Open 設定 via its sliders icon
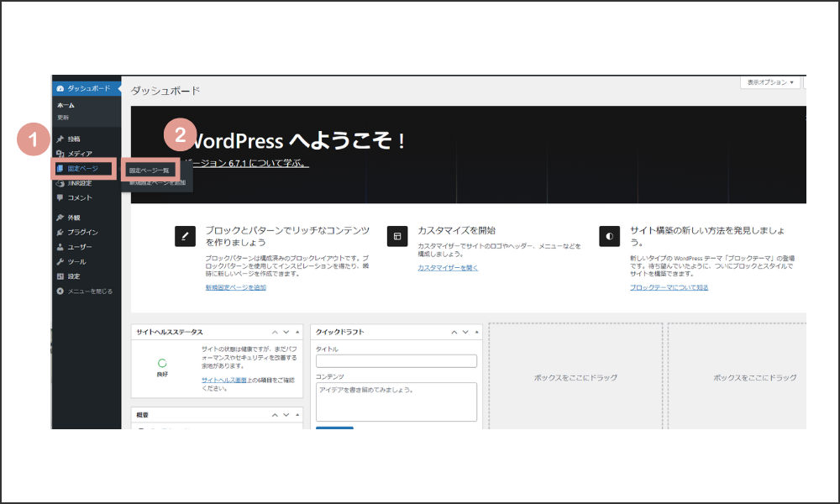840x504 pixels. coord(60,276)
